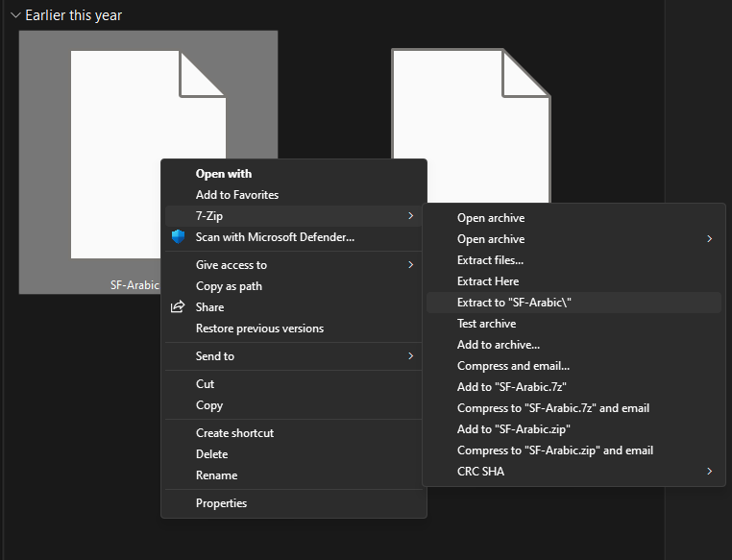Select 'Scan with Microsoft Defender...'

[x=294, y=237]
